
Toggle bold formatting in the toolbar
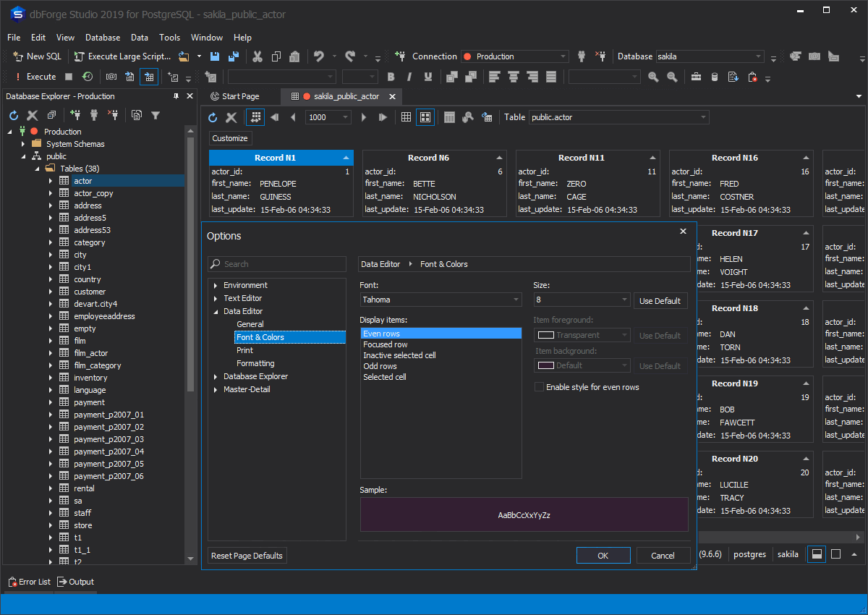tap(391, 76)
